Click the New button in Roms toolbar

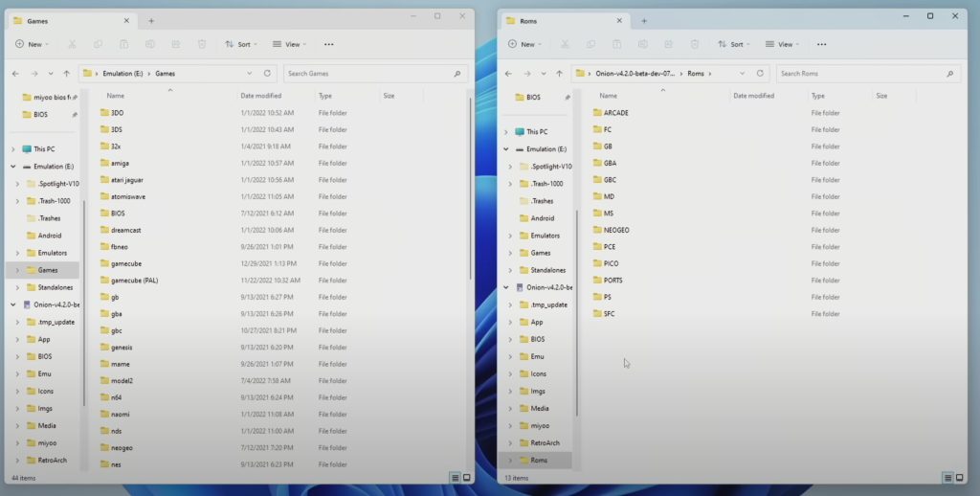524,44
